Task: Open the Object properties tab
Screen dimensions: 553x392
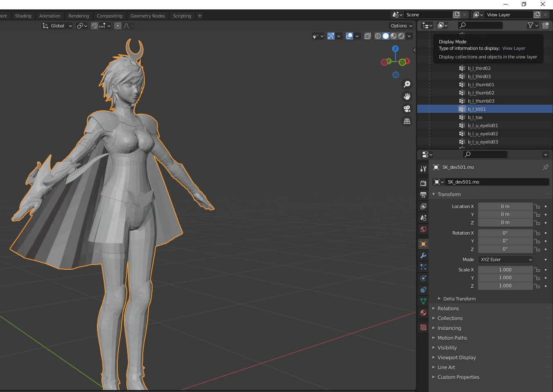Action: pos(423,244)
